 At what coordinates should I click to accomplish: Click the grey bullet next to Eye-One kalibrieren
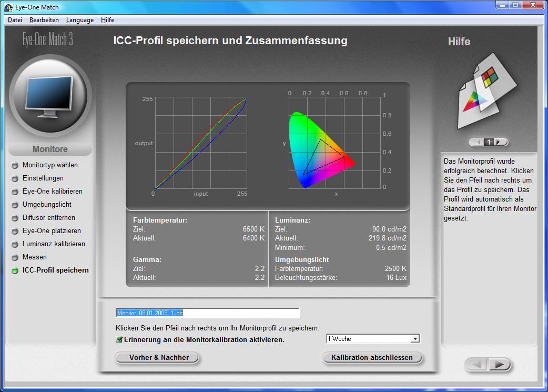(15, 192)
